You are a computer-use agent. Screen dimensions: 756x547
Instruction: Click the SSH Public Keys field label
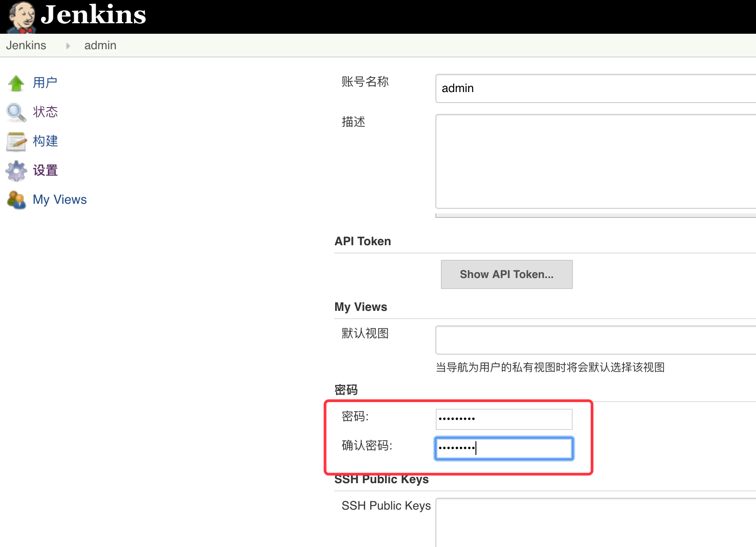point(386,506)
